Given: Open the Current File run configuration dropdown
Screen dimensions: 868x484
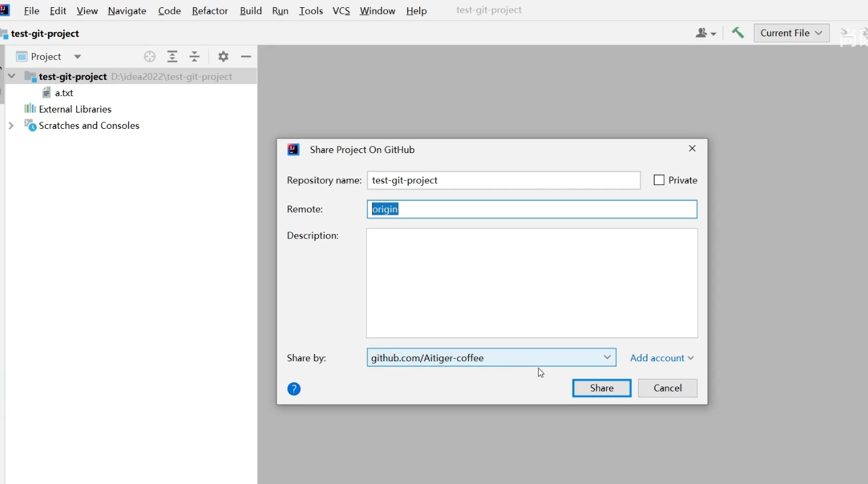Looking at the screenshot, I should pyautogui.click(x=791, y=33).
